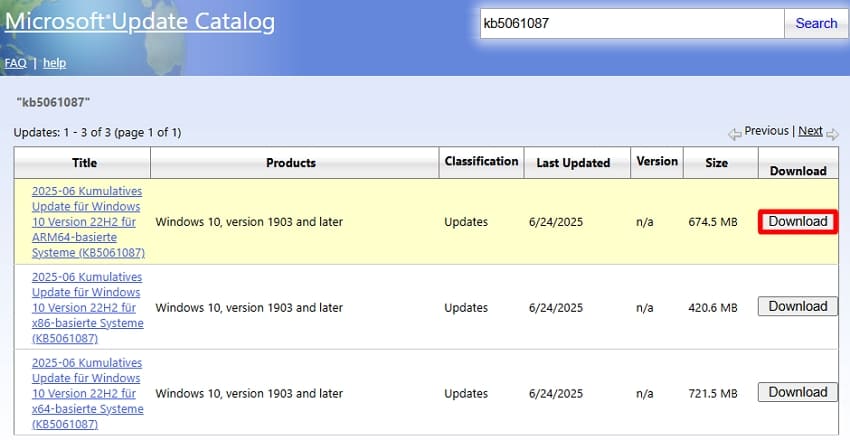Image resolution: width=850 pixels, height=440 pixels.
Task: Click the 6/24/2025 date in the ARM64 row
Action: click(x=556, y=222)
